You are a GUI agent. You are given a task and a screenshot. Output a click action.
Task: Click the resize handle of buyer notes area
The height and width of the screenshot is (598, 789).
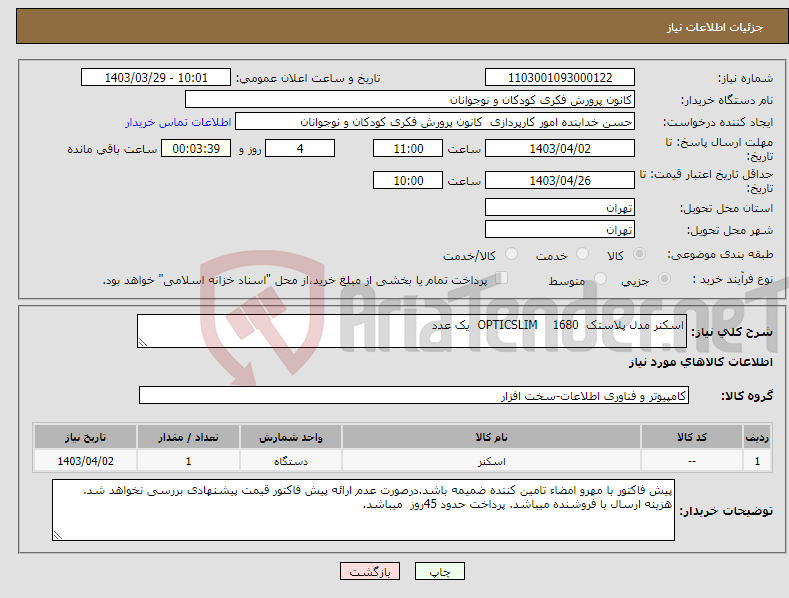pos(58,535)
